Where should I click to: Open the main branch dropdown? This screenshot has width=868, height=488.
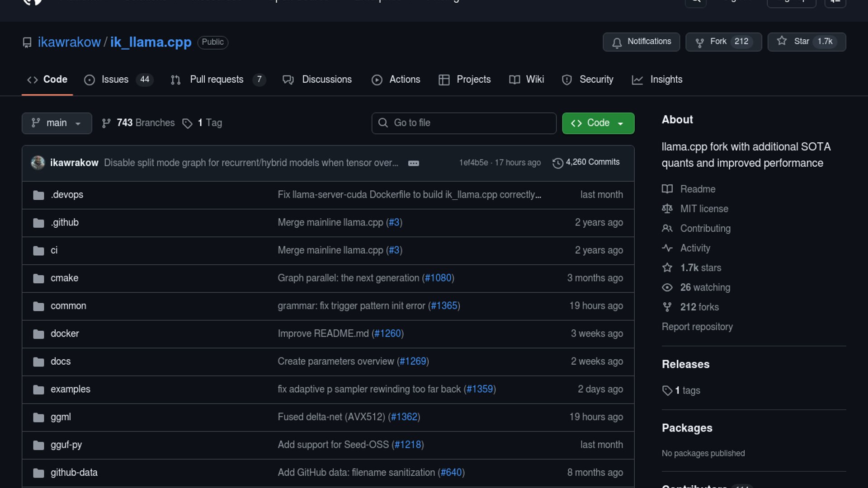(57, 123)
